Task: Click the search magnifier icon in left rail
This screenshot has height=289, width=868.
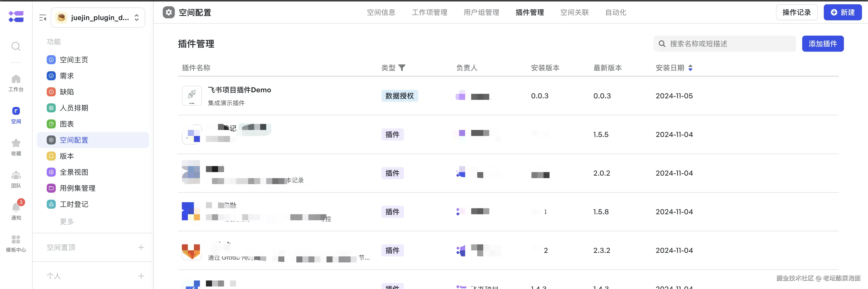Action: click(16, 46)
